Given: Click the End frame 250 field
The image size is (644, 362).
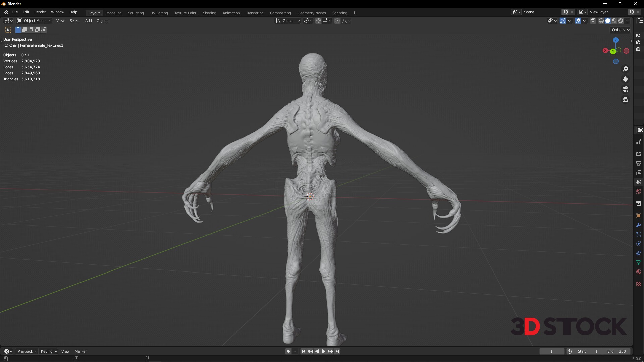Looking at the screenshot, I should tap(616, 351).
